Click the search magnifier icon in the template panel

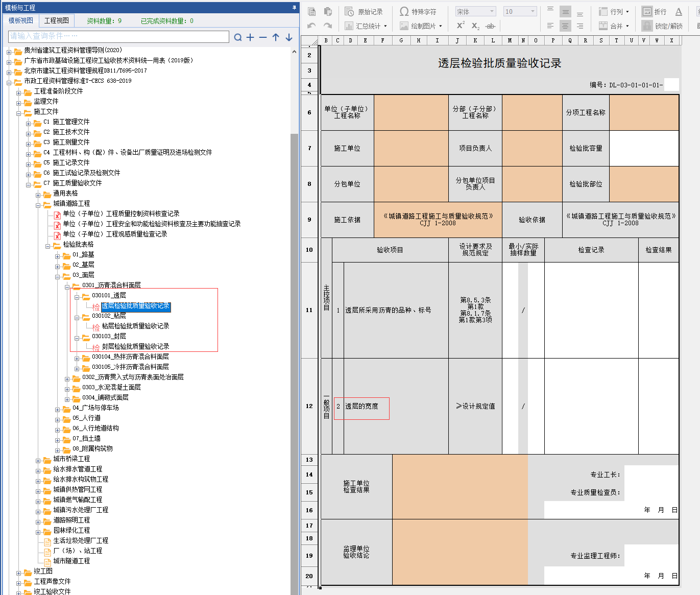[x=238, y=37]
